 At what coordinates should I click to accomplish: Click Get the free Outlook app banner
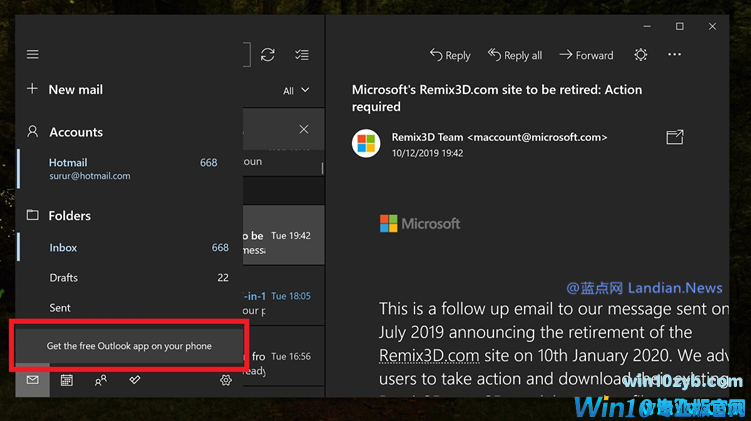129,346
